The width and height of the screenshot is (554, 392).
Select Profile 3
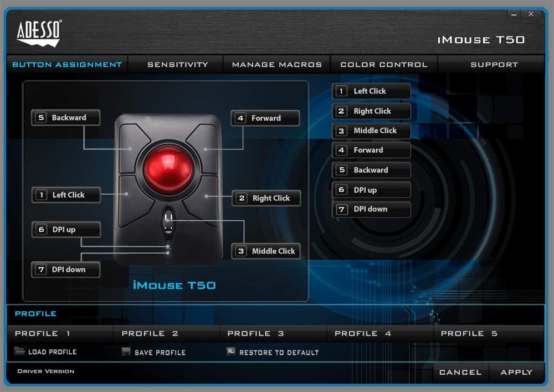(x=255, y=333)
